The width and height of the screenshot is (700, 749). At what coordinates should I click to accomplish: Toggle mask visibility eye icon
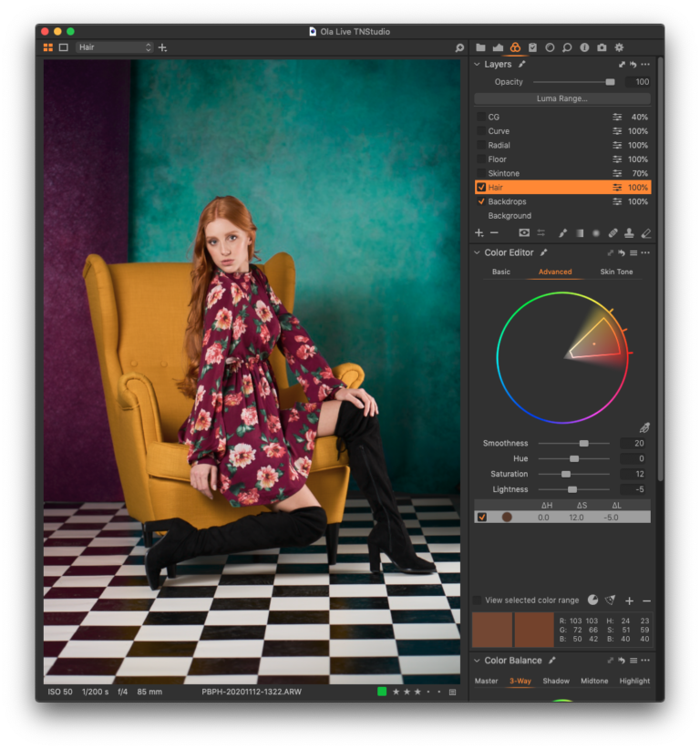(524, 233)
